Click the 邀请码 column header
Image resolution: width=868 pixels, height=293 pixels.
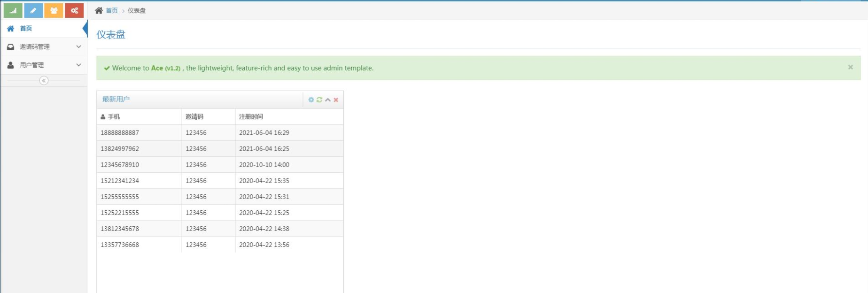coord(194,116)
